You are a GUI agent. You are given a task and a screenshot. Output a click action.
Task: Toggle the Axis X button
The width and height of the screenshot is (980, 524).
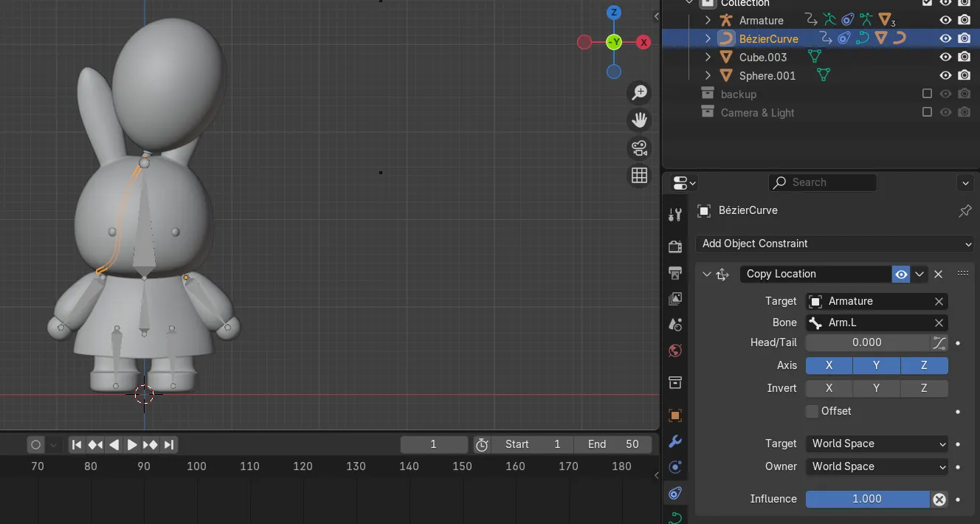[829, 365]
